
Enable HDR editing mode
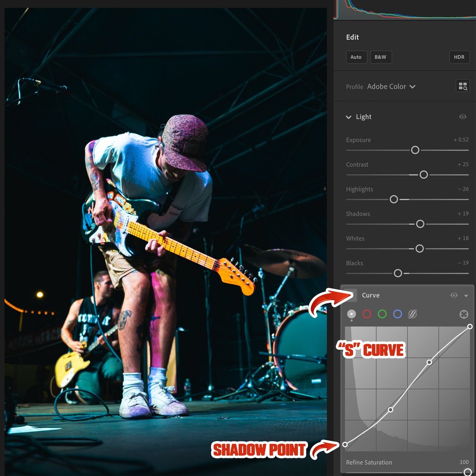[459, 57]
